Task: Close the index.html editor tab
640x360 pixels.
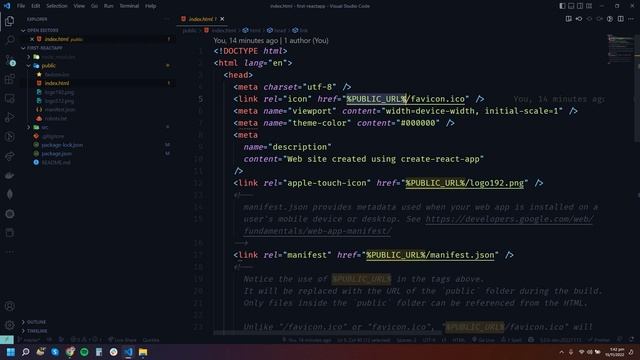Action: (222, 19)
